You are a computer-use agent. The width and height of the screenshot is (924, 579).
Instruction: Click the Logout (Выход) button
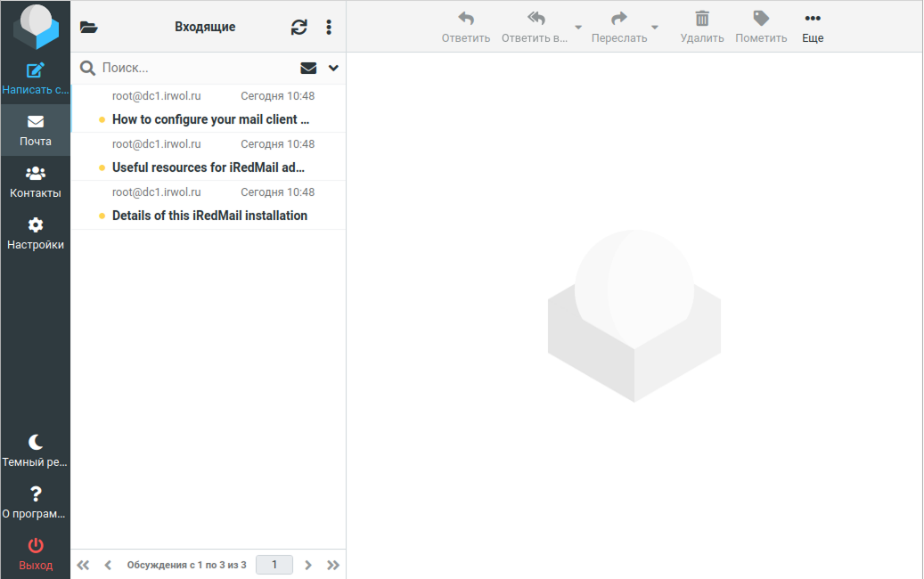pyautogui.click(x=36, y=545)
